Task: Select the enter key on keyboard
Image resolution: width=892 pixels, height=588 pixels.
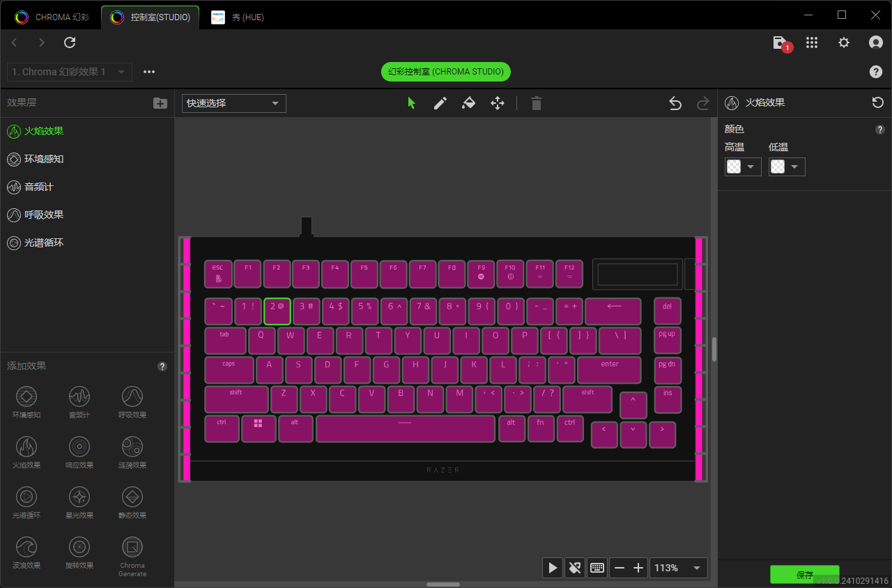Action: pyautogui.click(x=609, y=370)
